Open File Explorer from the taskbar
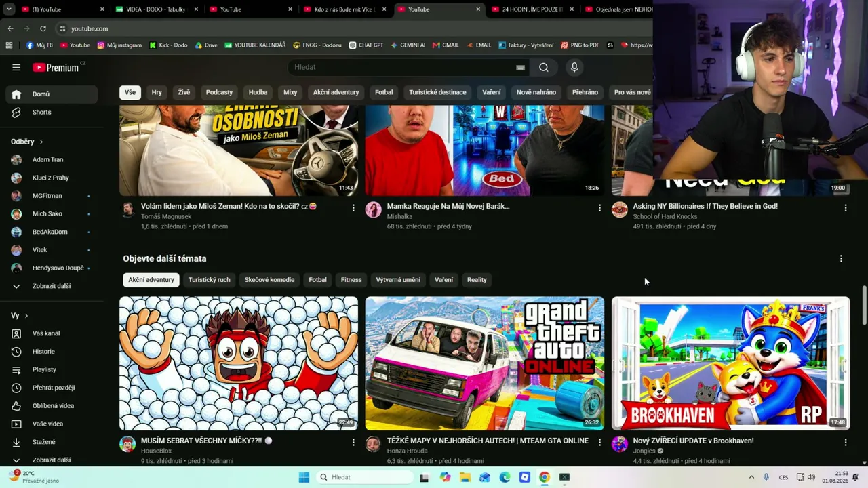Screen dimensions: 868x488 pos(465,477)
